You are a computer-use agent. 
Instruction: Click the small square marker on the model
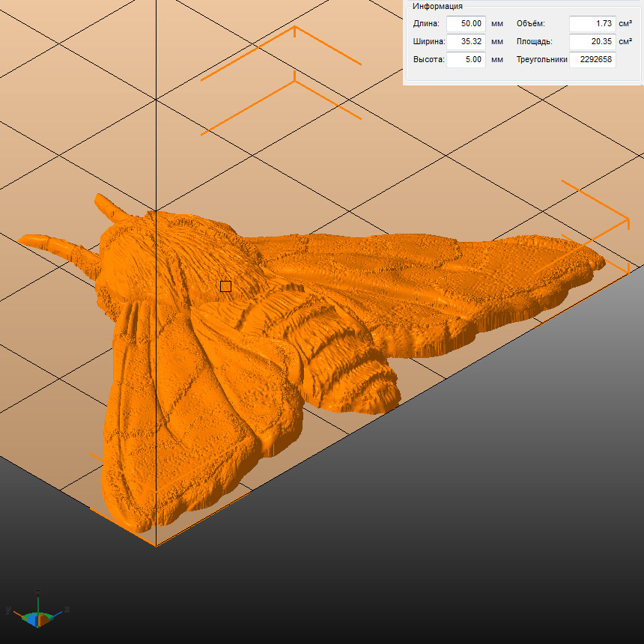[x=225, y=286]
